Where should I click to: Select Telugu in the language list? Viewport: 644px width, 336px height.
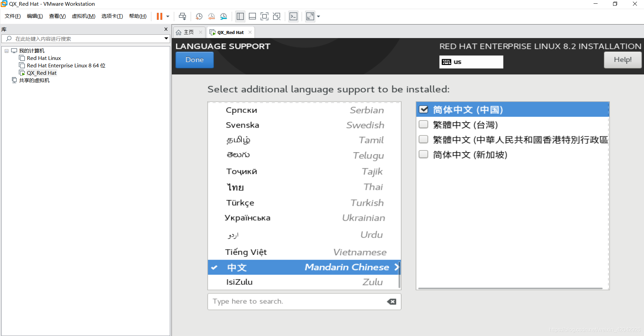click(x=304, y=155)
